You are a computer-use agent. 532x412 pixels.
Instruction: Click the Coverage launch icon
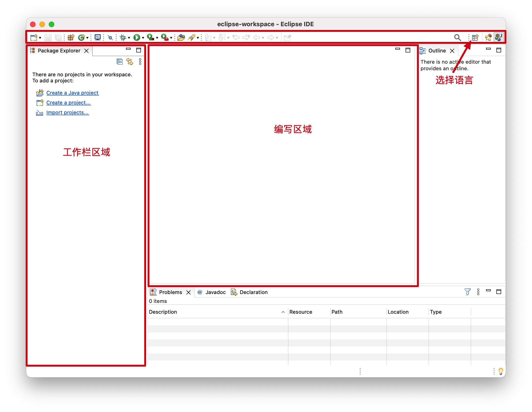pyautogui.click(x=151, y=37)
